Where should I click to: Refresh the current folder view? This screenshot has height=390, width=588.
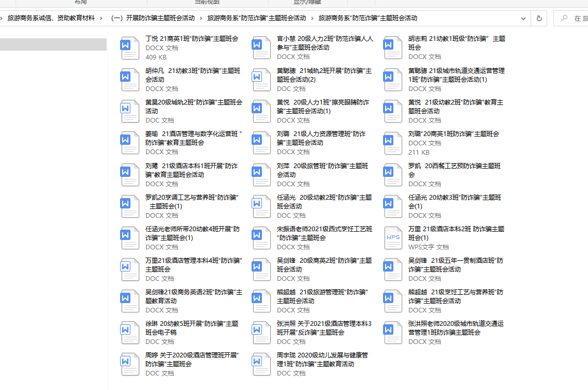(x=539, y=18)
